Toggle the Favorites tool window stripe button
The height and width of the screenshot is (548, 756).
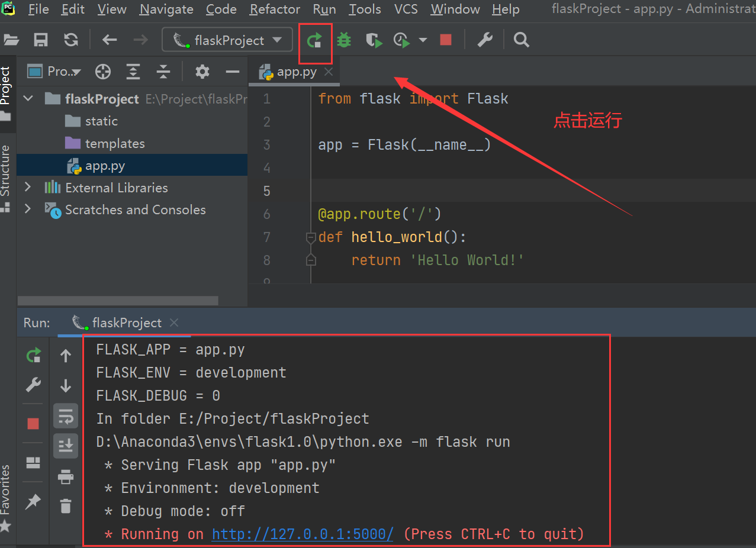click(6, 498)
